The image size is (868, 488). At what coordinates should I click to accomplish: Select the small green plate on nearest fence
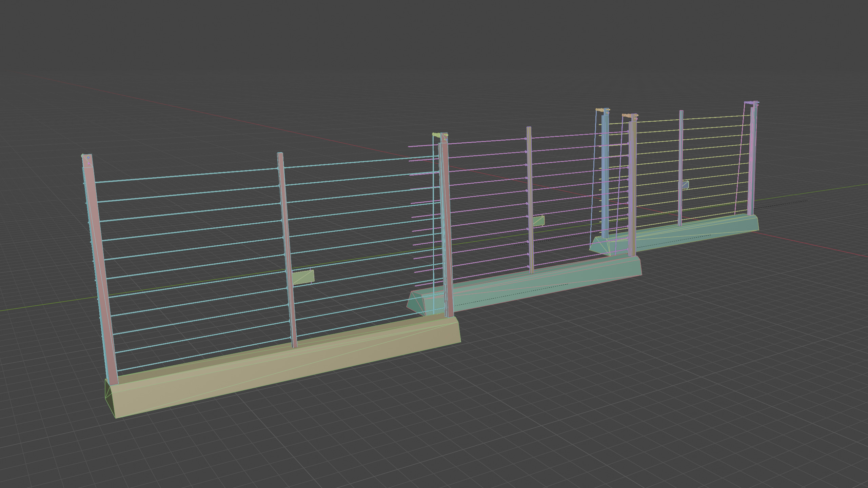click(x=303, y=277)
